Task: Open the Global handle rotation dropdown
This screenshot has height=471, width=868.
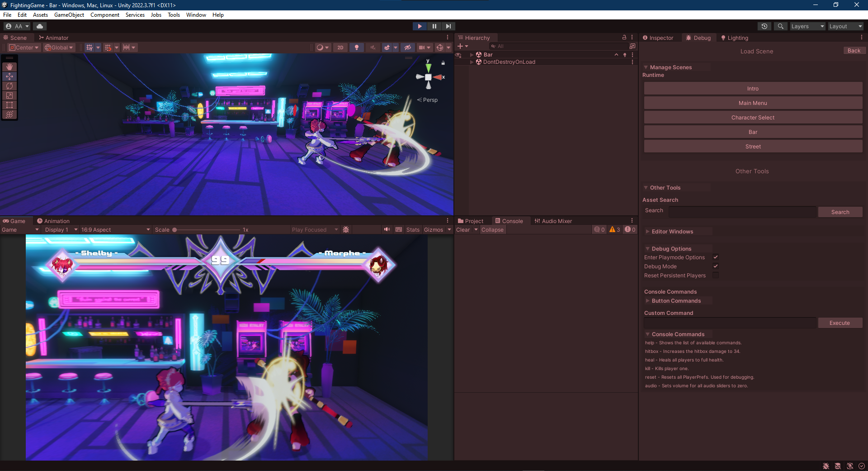Action: pyautogui.click(x=59, y=48)
